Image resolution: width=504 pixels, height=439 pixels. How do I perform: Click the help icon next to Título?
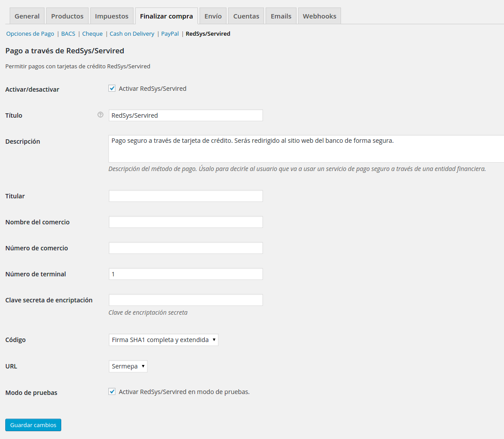click(100, 115)
